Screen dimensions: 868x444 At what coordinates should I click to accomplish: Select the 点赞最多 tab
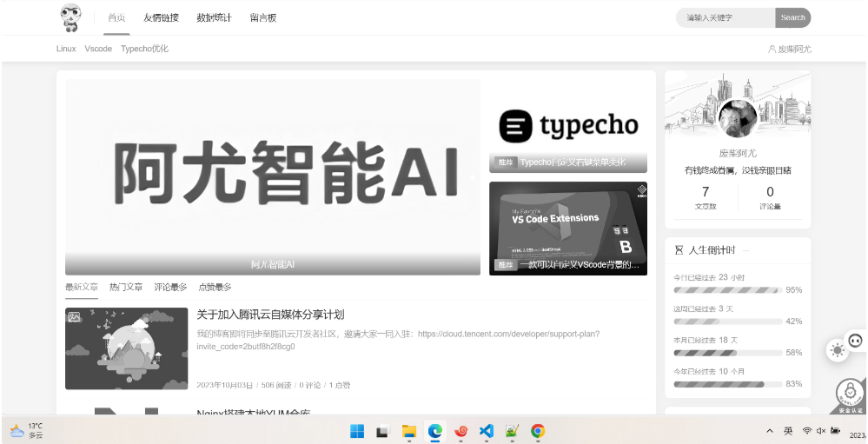pos(215,288)
